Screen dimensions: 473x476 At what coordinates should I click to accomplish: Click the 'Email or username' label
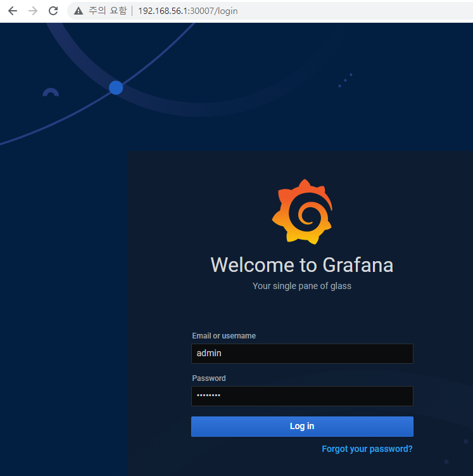[224, 336]
